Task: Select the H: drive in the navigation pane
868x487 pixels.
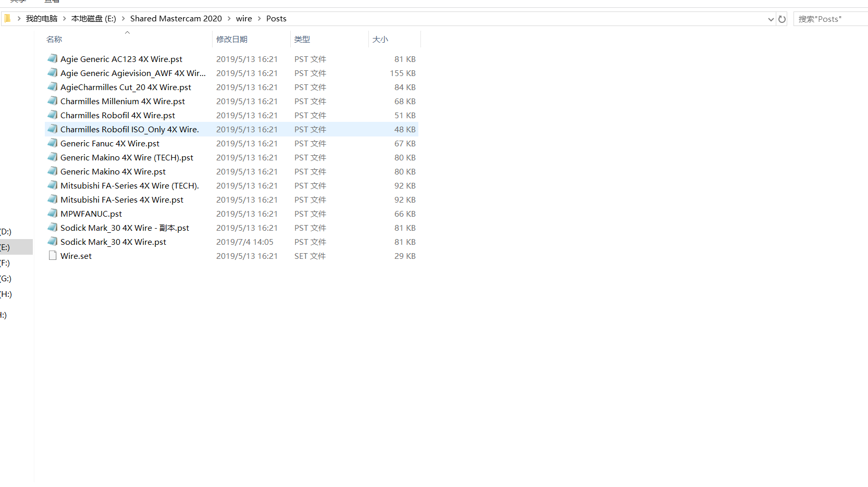Action: coord(6,294)
